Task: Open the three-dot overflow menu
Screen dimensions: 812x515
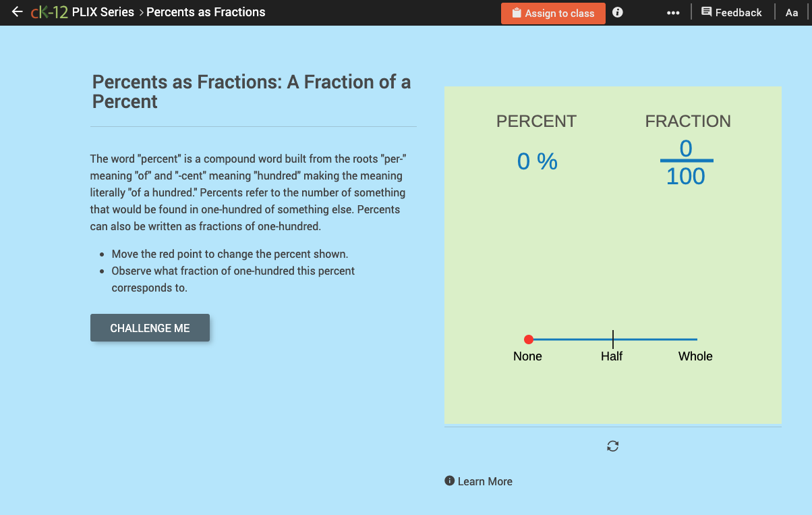Action: 673,11
